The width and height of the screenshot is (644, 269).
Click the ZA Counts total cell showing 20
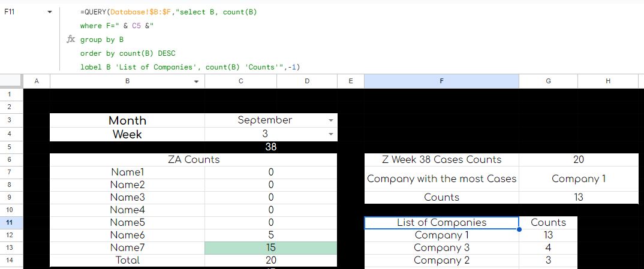(x=270, y=261)
